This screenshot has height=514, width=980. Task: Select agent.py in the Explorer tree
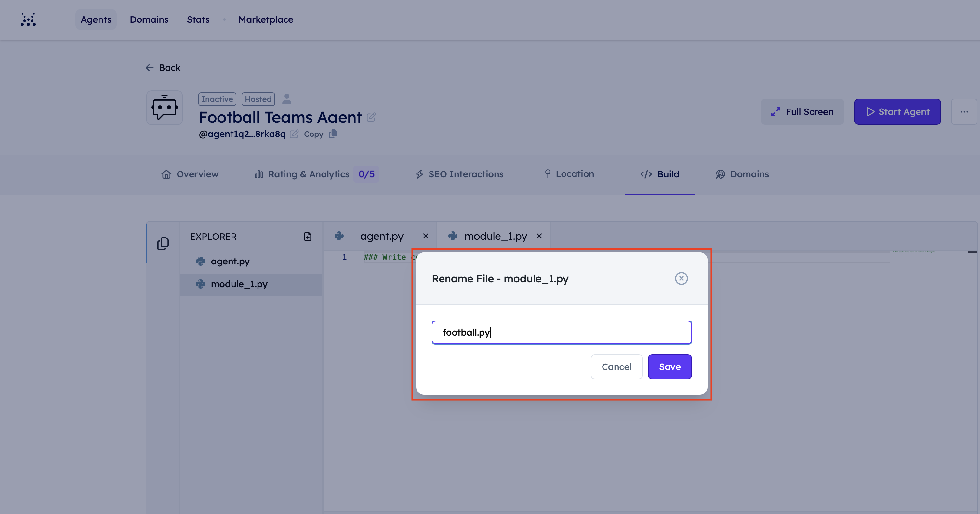[230, 262]
